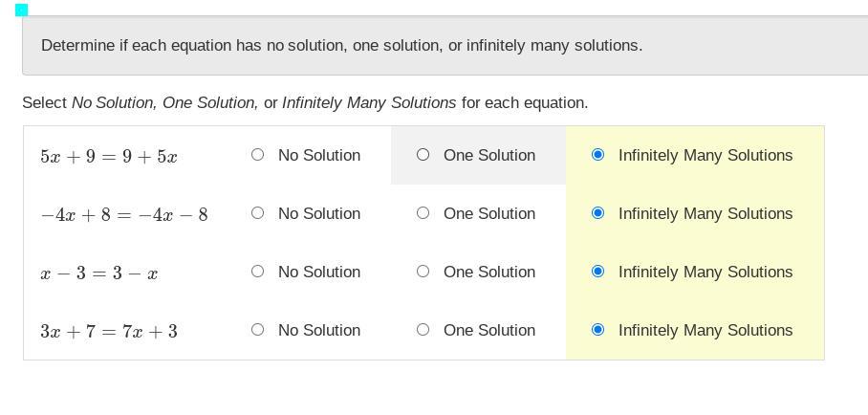Choose One Solution for −4x + 8 = −4x − 8
Image resolution: width=868 pixels, height=415 pixels.
click(423, 213)
